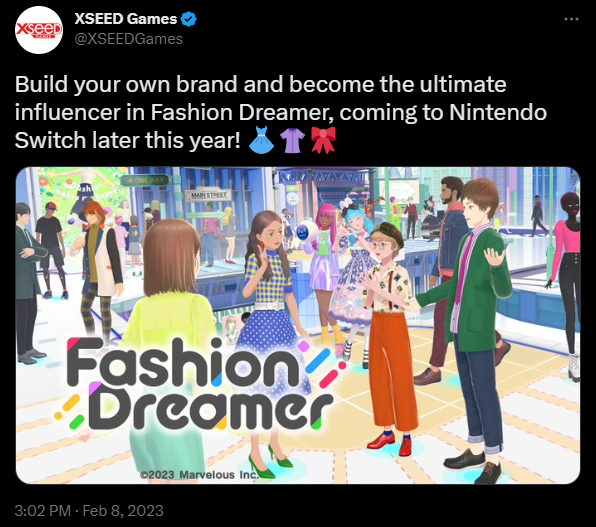
Task: Open the 3:02 PM timestamp link
Action: point(43,510)
